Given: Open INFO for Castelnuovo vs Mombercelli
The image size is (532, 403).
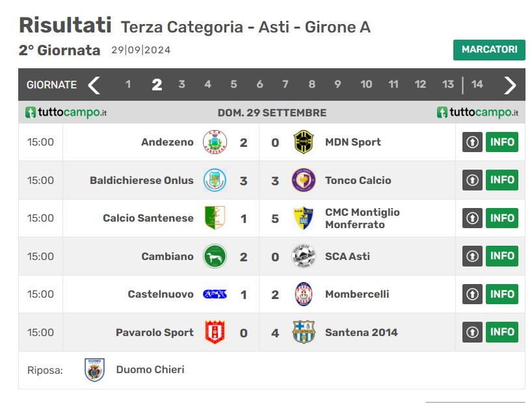Looking at the screenshot, I should point(502,294).
